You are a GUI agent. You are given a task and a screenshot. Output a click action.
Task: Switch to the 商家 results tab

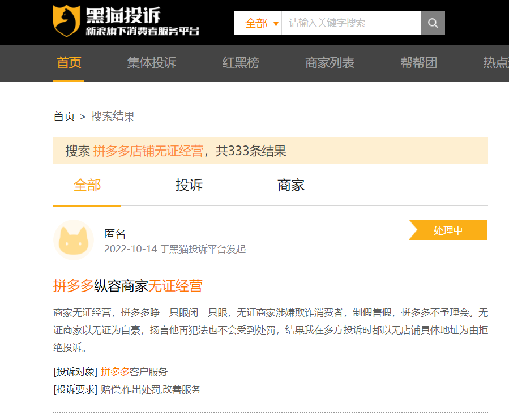tap(291, 185)
